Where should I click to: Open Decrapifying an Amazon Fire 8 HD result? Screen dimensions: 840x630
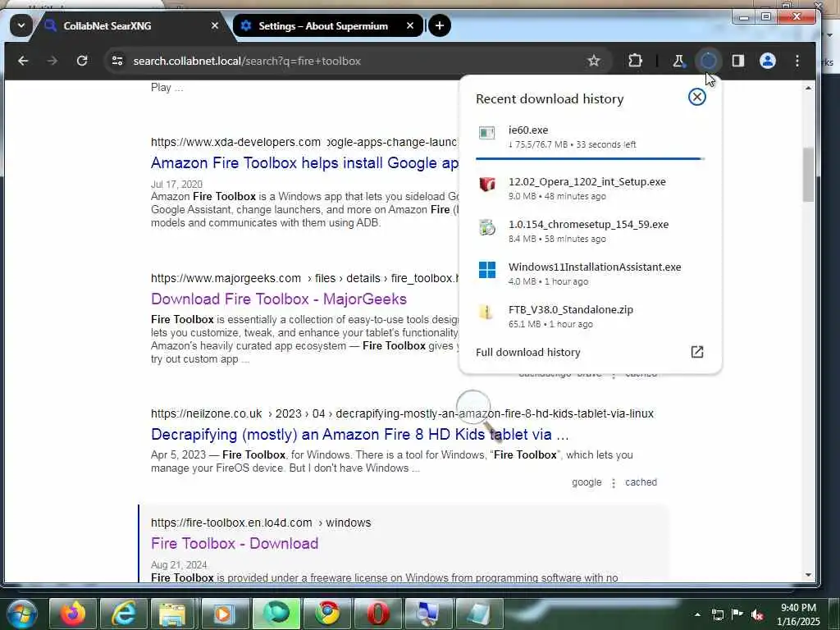tap(359, 435)
